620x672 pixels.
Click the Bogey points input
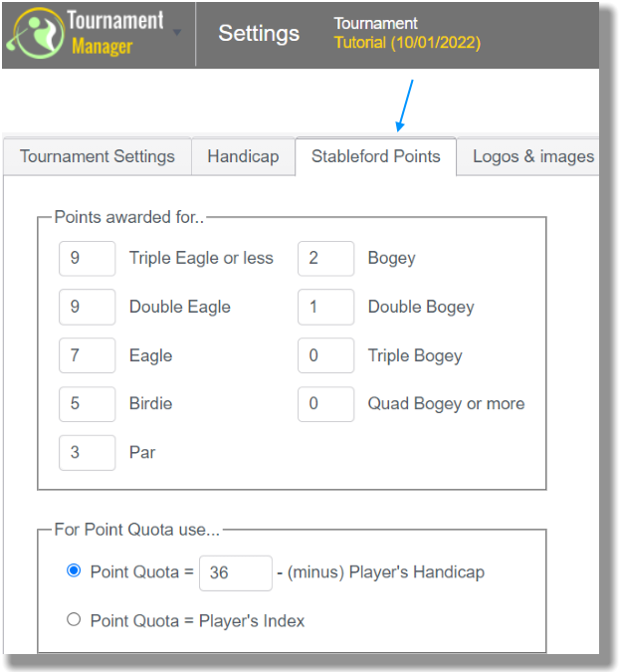[x=326, y=259]
